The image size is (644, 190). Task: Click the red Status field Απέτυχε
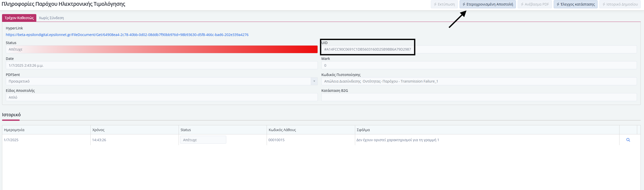[x=162, y=49]
